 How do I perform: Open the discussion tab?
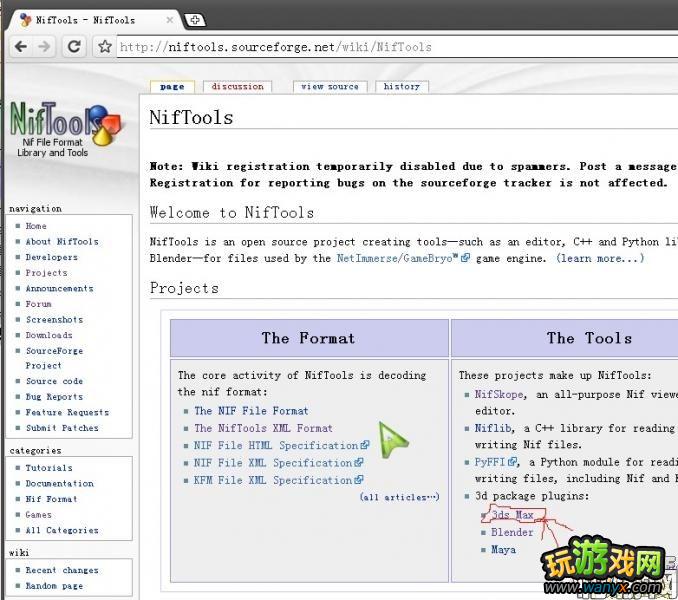point(237,86)
